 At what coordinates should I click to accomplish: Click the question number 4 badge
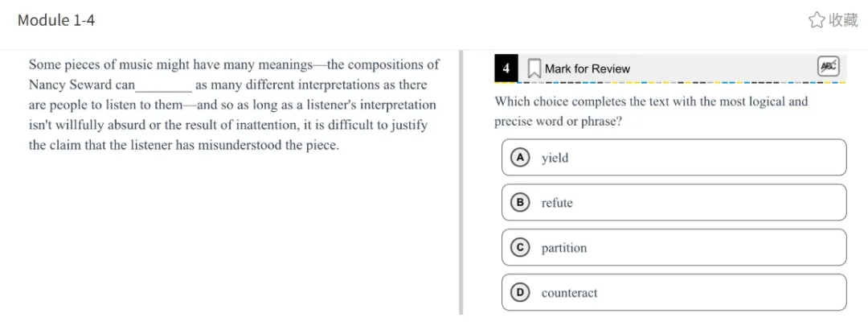[506, 68]
